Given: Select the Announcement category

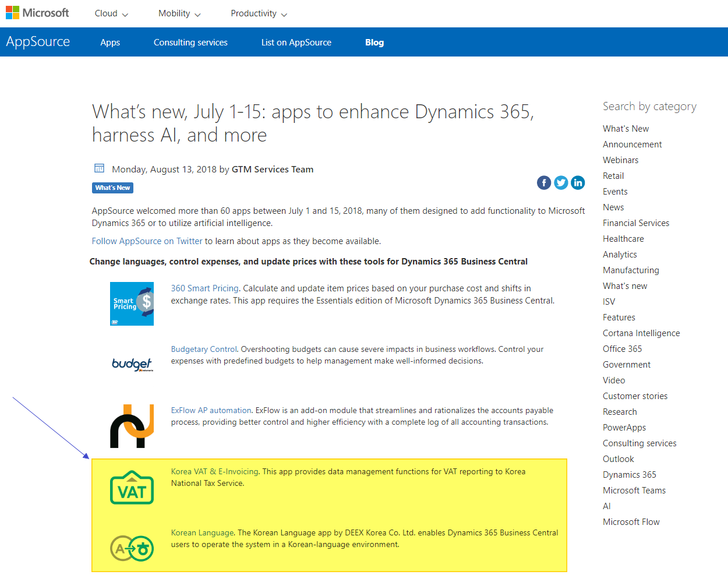Looking at the screenshot, I should (632, 144).
